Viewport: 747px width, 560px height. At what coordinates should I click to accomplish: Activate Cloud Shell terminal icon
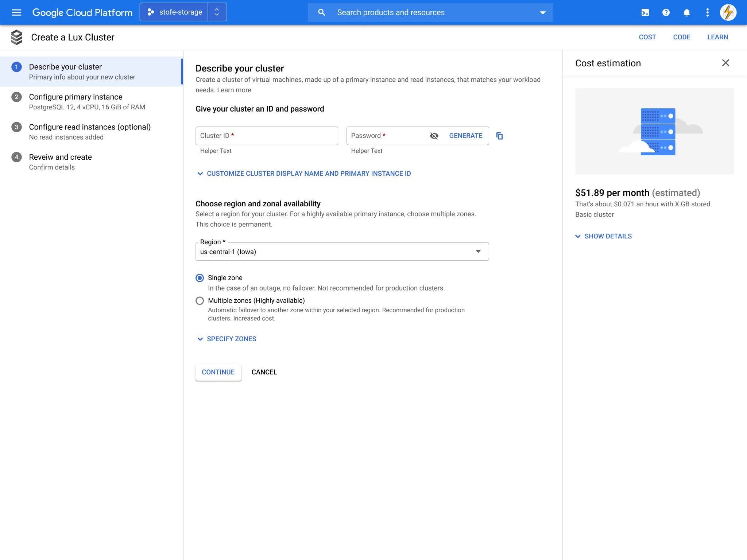tap(645, 12)
